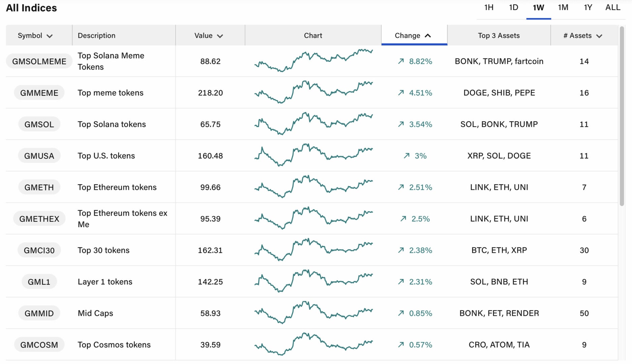632x364 pixels.
Task: Sort by # Assets column chevron
Action: coord(599,36)
